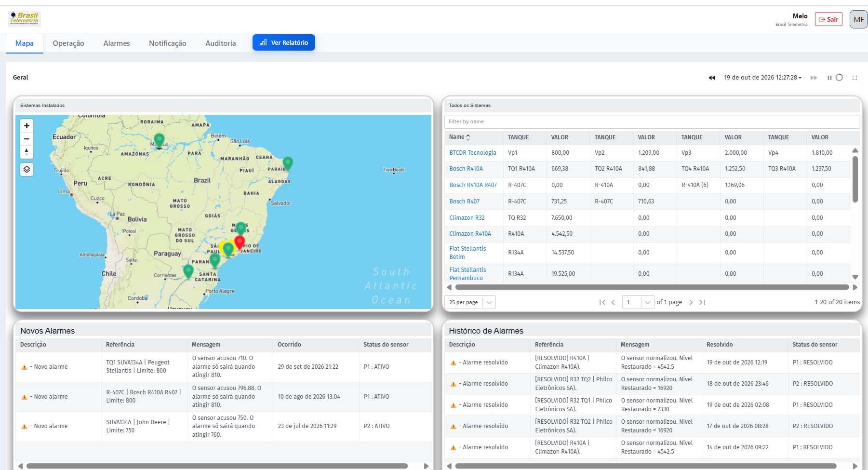The width and height of the screenshot is (868, 470).
Task: Open the Auditoria tab
Action: click(221, 43)
